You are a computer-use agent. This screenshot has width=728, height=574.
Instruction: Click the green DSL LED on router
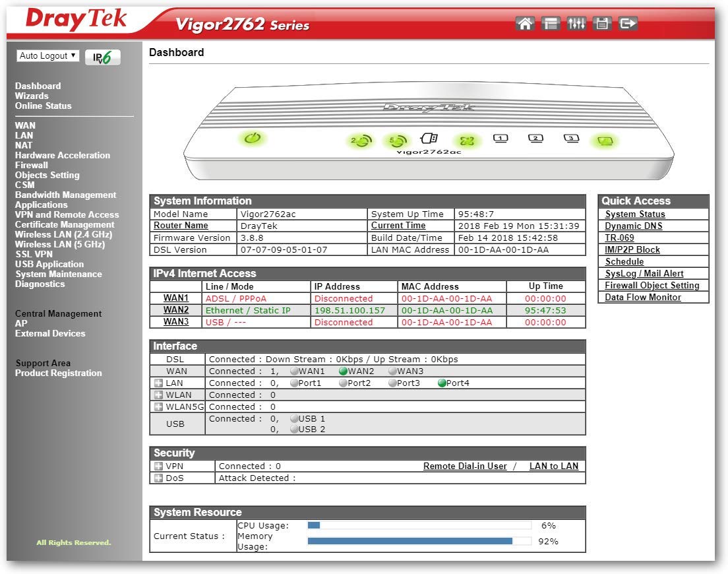point(467,141)
